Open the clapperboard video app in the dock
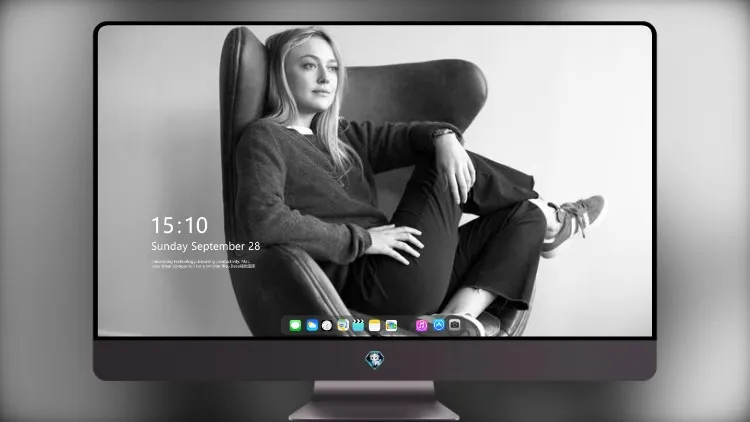The width and height of the screenshot is (750, 422). (358, 326)
